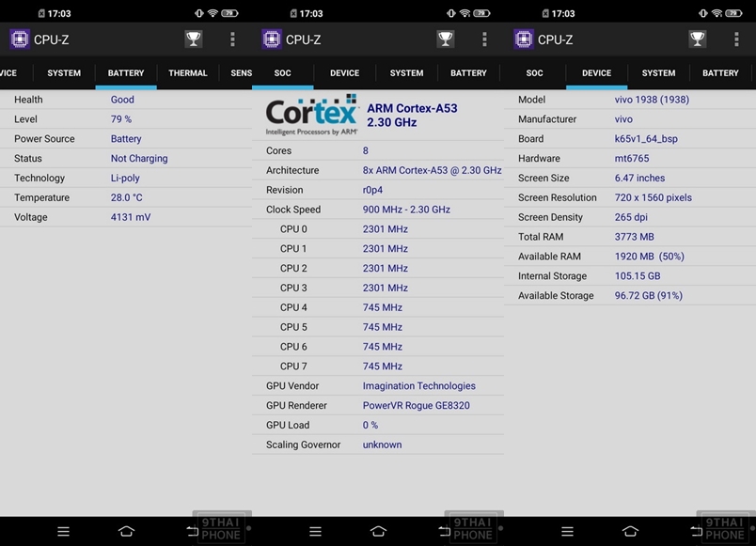756x546 pixels.
Task: Select the Revision value "r0p4"
Action: 372,190
